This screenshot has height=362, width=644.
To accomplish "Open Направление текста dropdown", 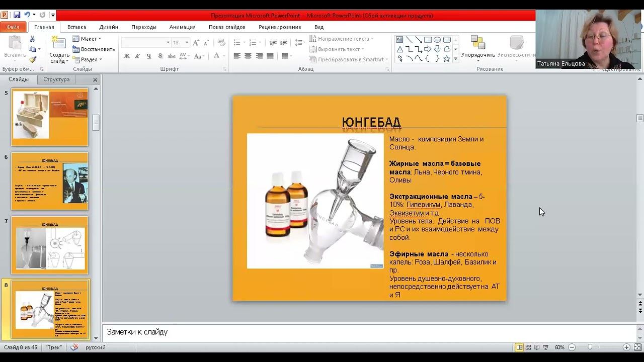I will (341, 39).
